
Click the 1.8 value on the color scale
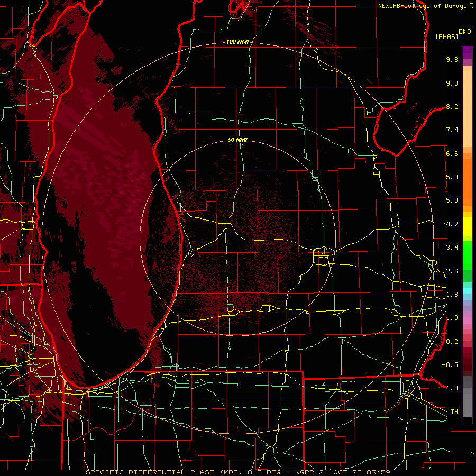click(452, 295)
